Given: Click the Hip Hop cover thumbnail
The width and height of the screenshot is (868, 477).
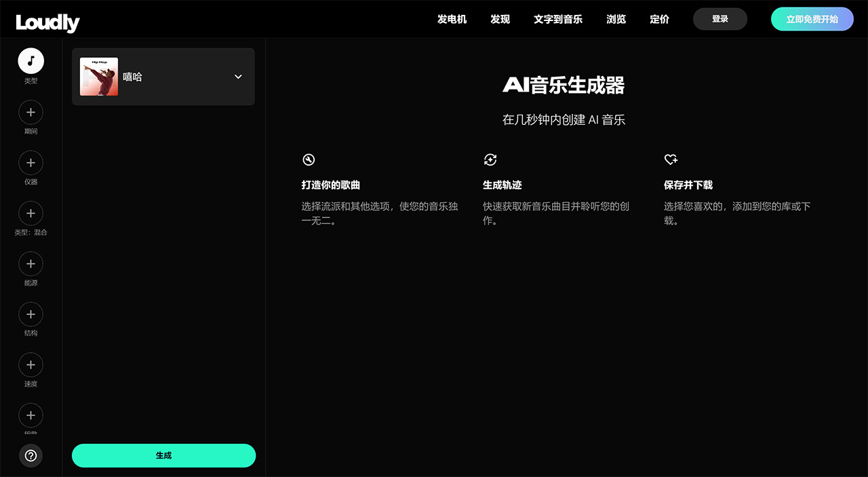Looking at the screenshot, I should [98, 76].
